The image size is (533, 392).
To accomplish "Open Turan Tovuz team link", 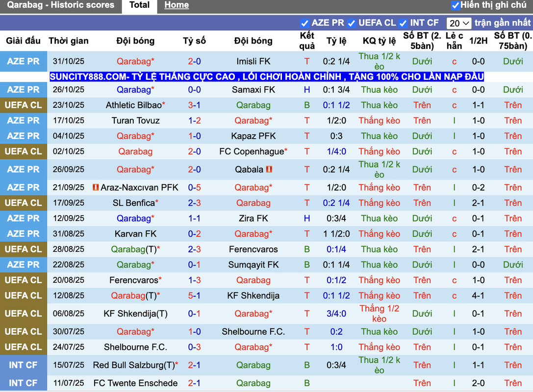I will coord(136,121).
